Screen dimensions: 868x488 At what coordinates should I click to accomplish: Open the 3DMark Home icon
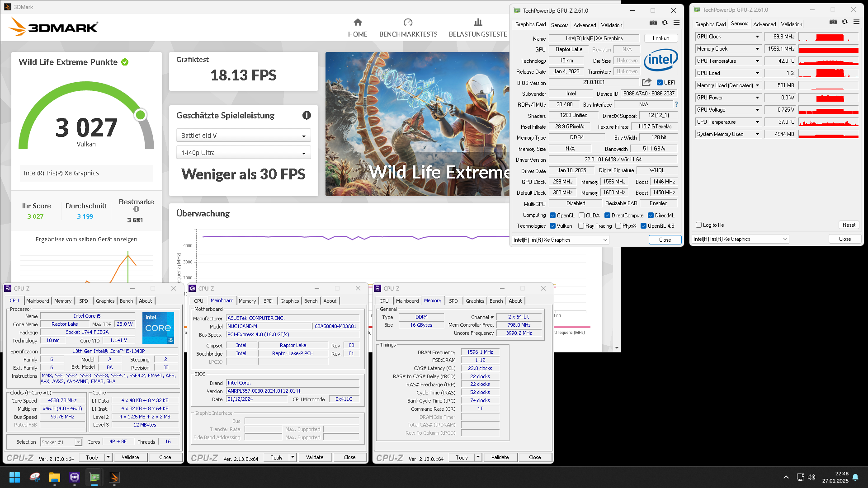(358, 22)
